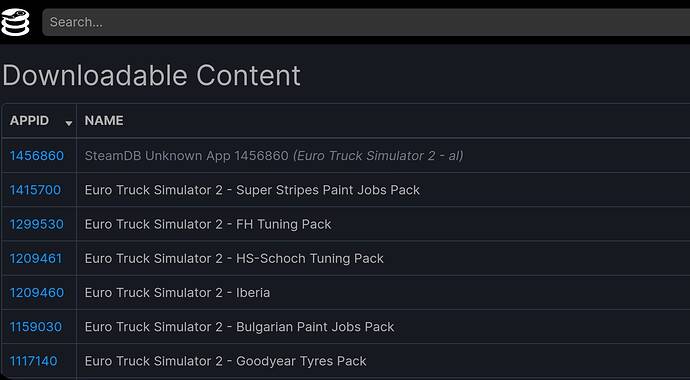Screen dimensions: 690x380
Task: Click the APPID sort arrow
Action: [x=69, y=124]
